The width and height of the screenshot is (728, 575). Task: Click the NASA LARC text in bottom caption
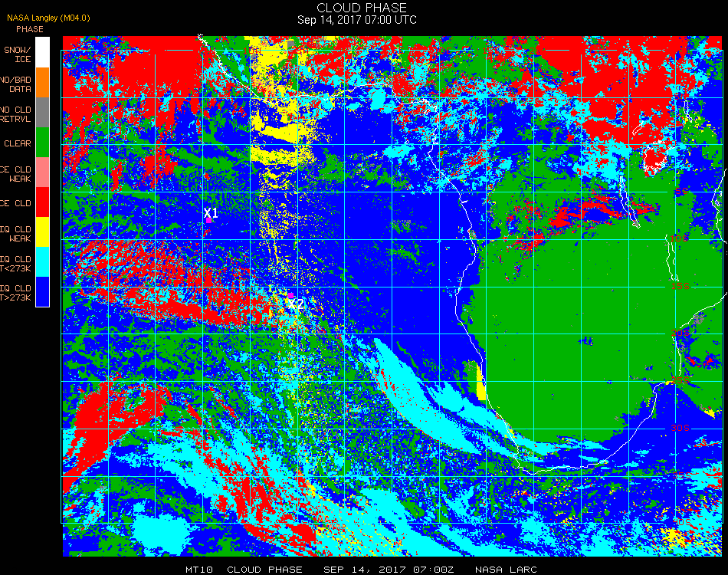(x=506, y=570)
